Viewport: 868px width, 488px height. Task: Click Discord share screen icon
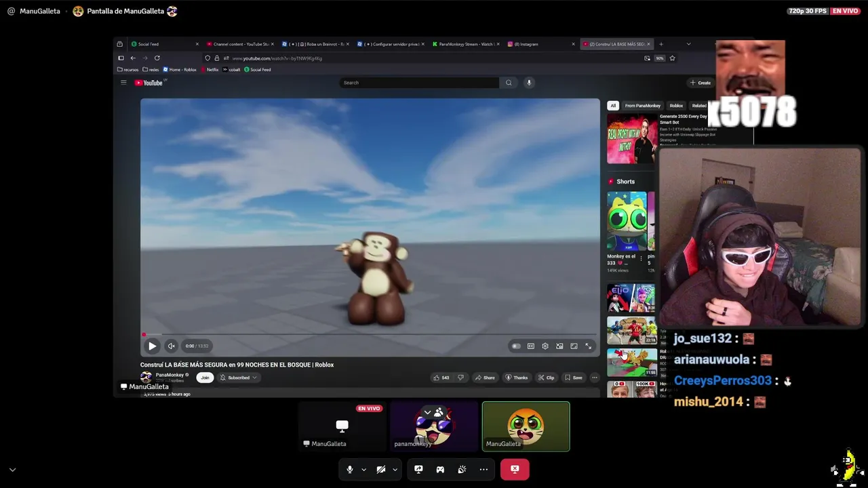418,469
